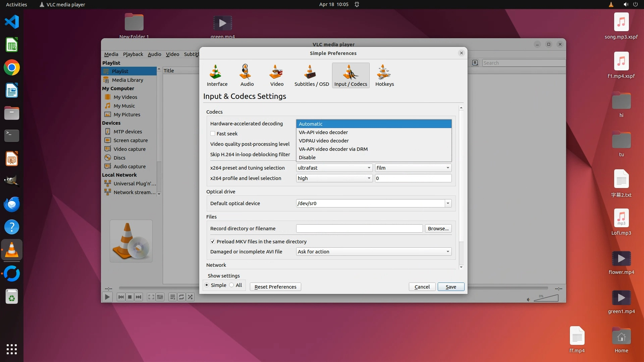Open Damaged AVI file action dropdown
The height and width of the screenshot is (362, 644).
click(373, 252)
